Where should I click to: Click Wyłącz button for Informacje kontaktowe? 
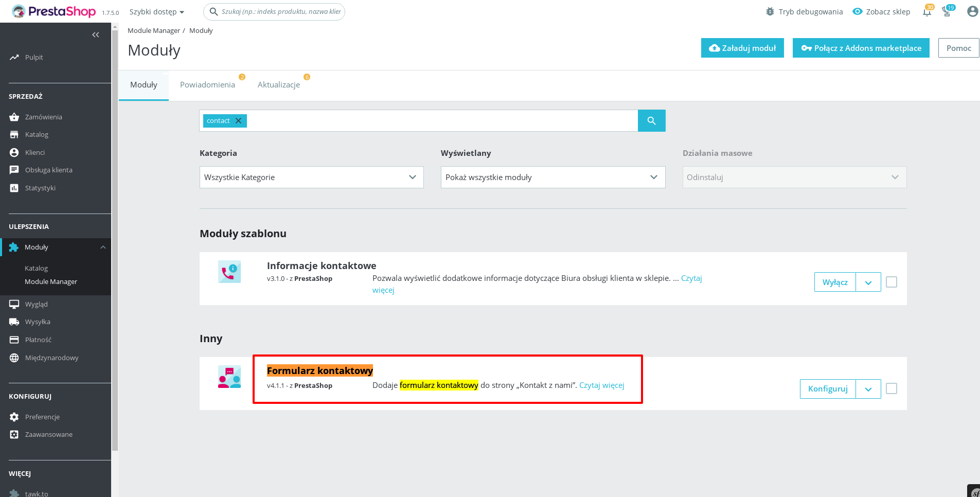pyautogui.click(x=835, y=282)
